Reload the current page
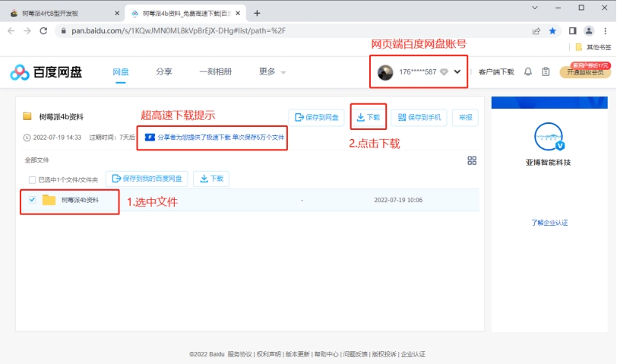The width and height of the screenshot is (617, 364). pyautogui.click(x=43, y=30)
